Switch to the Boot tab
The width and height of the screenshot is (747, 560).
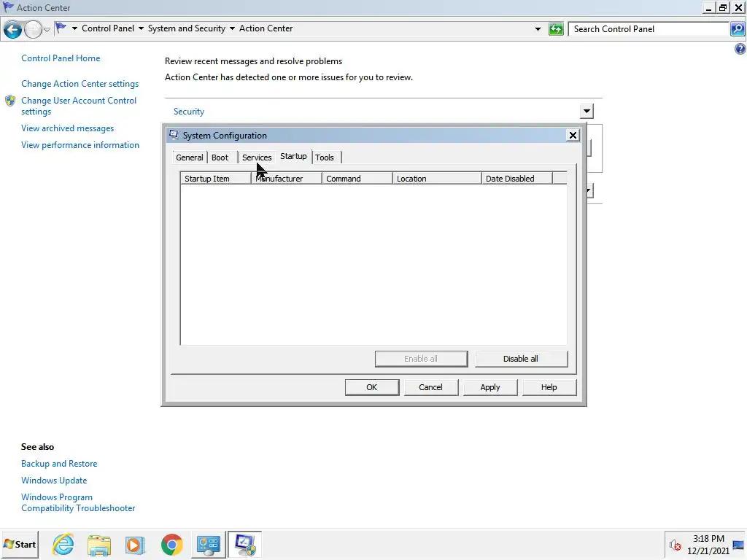tap(220, 157)
